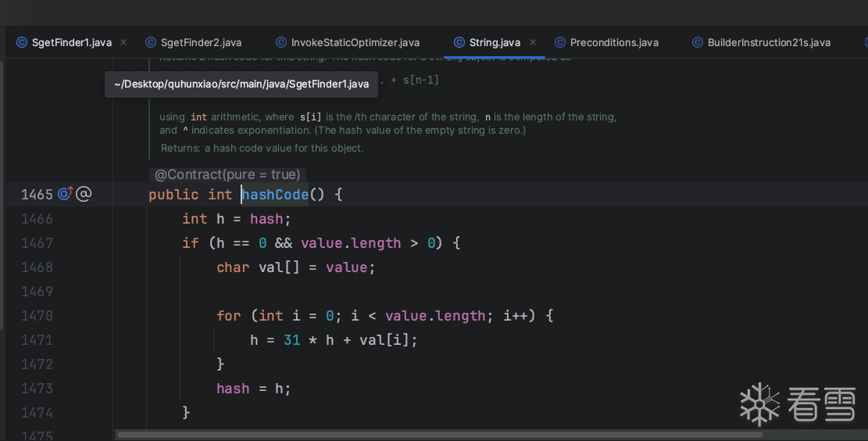The width and height of the screenshot is (868, 441).
Task: Click the @Contract(pure = true) inlay hint
Action: [x=227, y=174]
